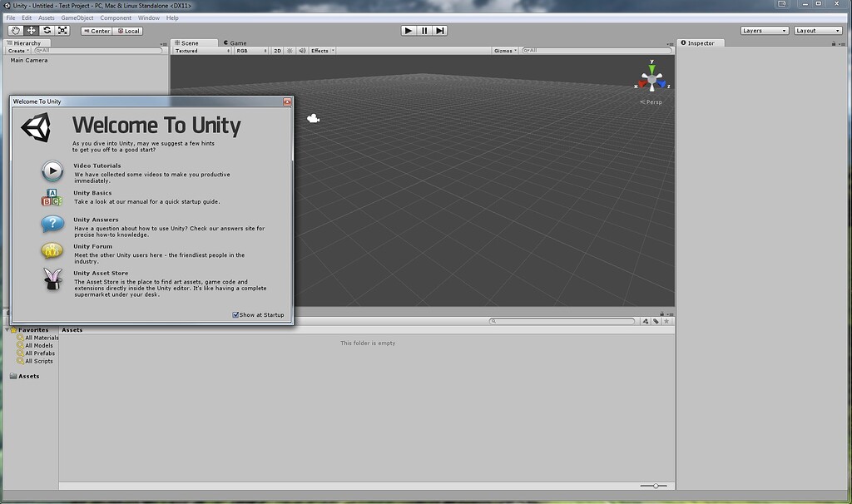Viewport: 852px width, 504px height.
Task: Open the Layout dropdown
Action: 816,29
